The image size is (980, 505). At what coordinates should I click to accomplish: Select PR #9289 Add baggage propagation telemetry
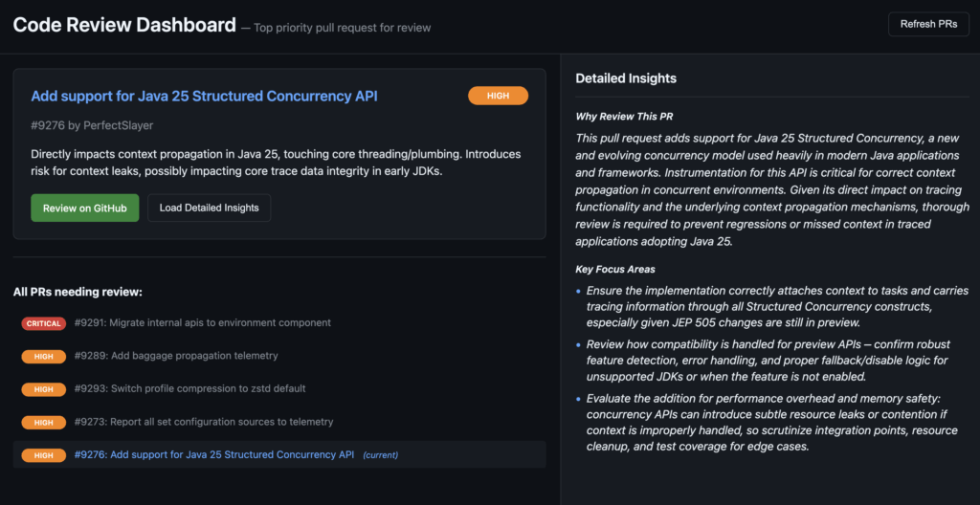[x=176, y=356]
